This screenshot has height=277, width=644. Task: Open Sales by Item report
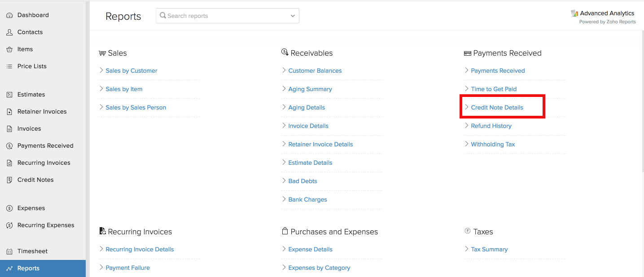[x=124, y=89]
